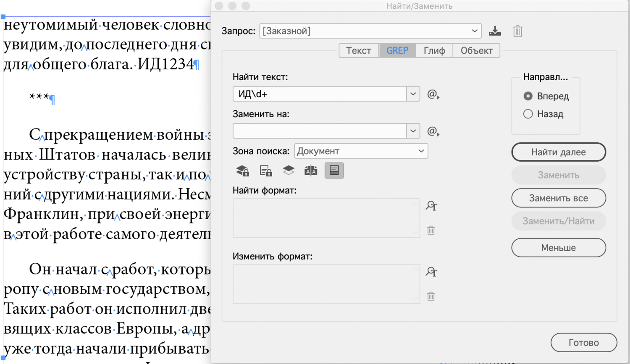Image resolution: width=630 pixels, height=364 pixels.
Task: Click in the Заменить на field
Action: coord(319,131)
